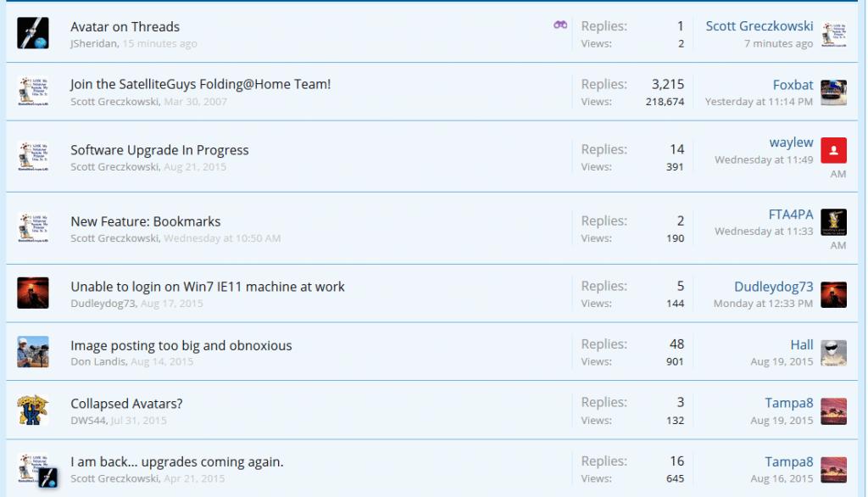This screenshot has width=868, height=497.
Task: Click waylew's red default avatar
Action: click(833, 150)
